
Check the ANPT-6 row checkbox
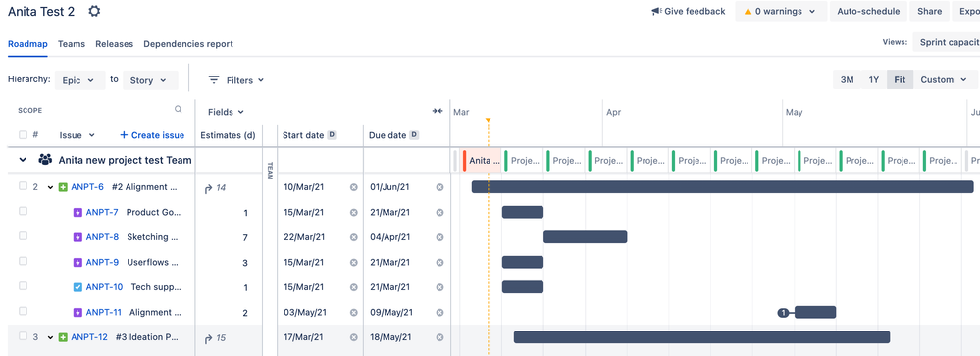(x=24, y=186)
